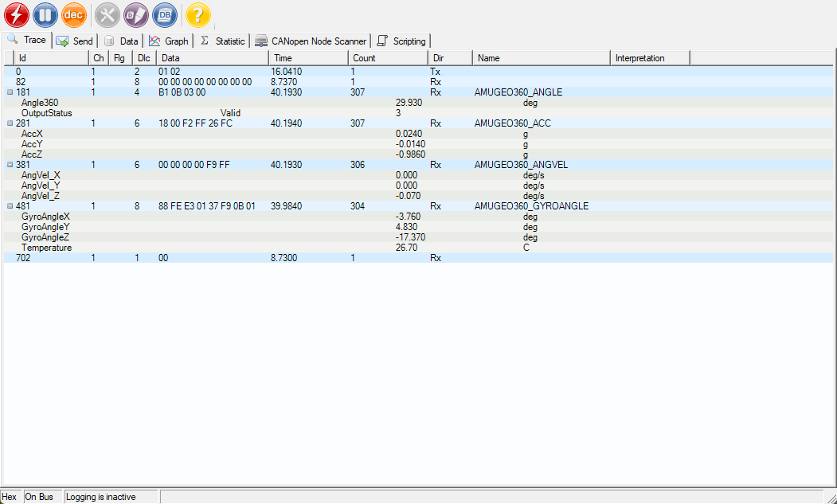Click the GyroAngleZ value -17.370
The width and height of the screenshot is (837, 504).
pyautogui.click(x=410, y=237)
